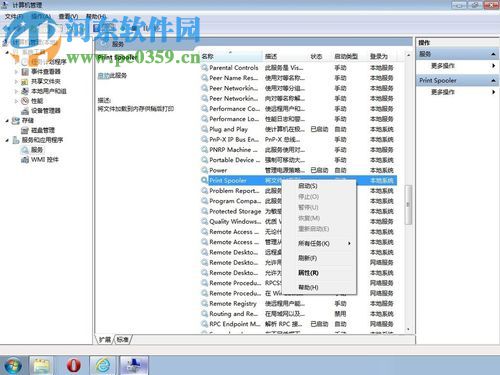Open the Help (H) menu in menu bar
500x375 pixels.
point(96,16)
